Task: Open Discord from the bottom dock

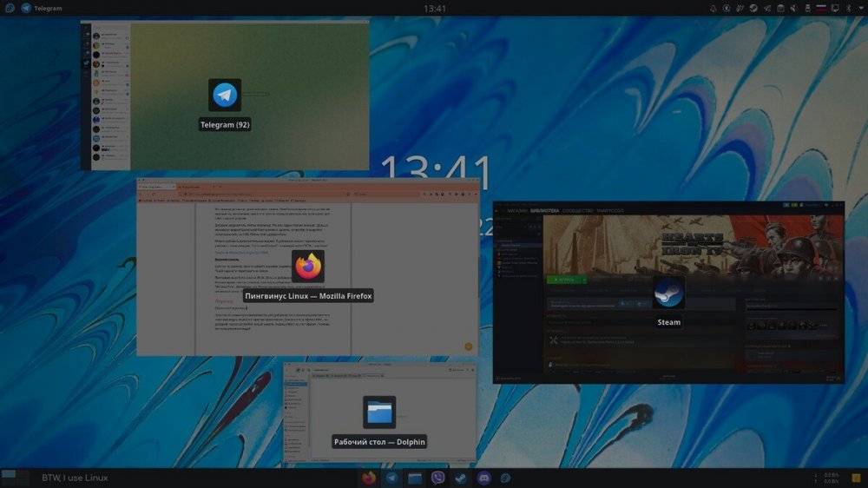Action: [x=483, y=478]
